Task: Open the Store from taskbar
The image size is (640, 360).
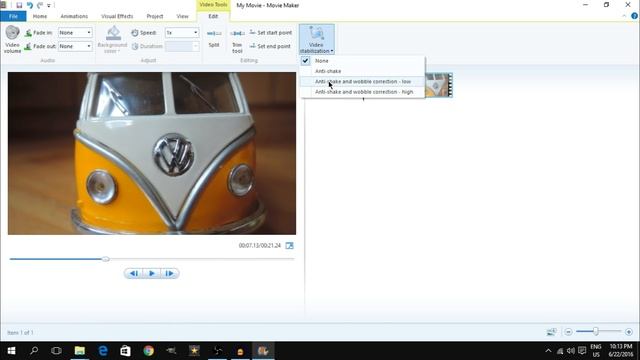Action: tap(125, 351)
